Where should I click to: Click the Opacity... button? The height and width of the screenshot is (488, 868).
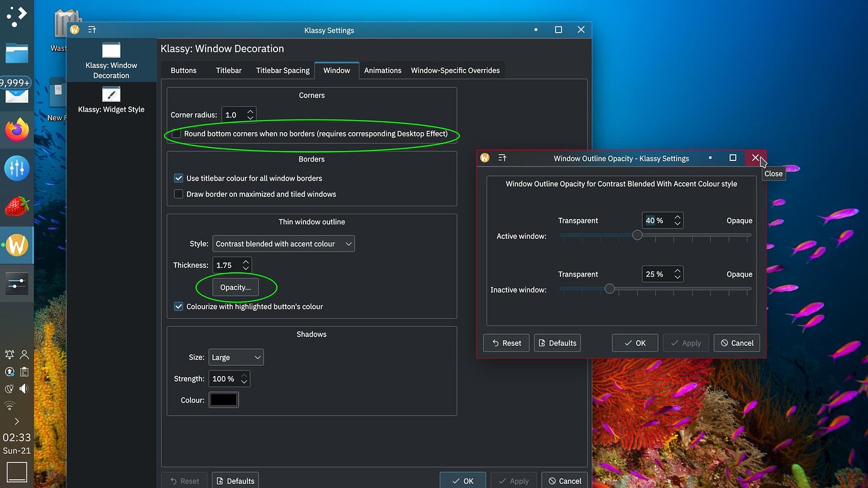click(235, 287)
